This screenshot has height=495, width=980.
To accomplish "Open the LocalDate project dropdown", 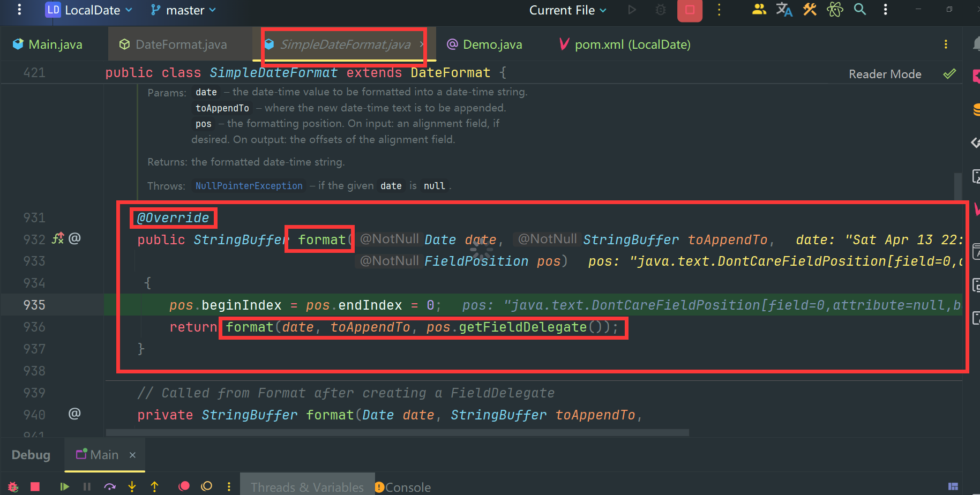I will (x=89, y=10).
